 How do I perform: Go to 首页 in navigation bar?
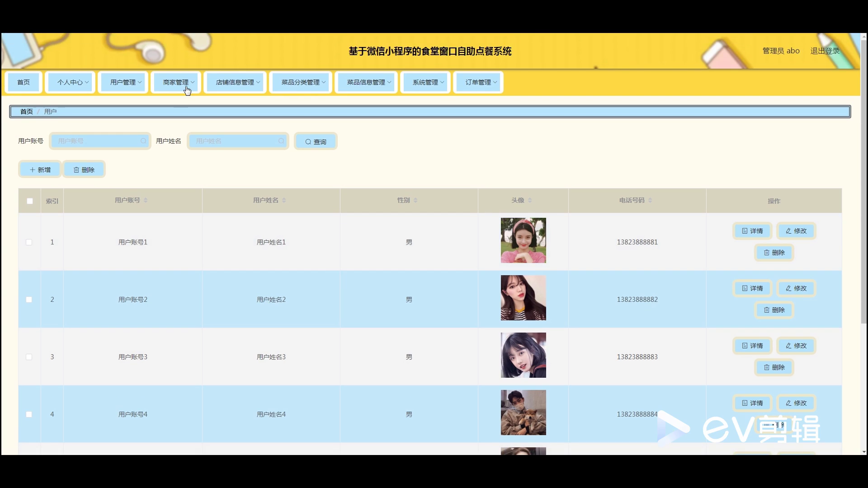pyautogui.click(x=24, y=82)
